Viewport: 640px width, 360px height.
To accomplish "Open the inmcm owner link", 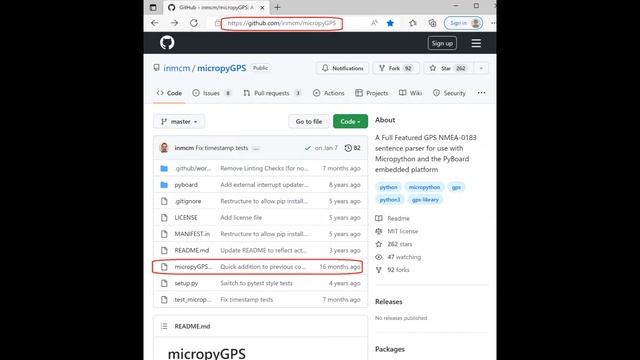I will [177, 68].
